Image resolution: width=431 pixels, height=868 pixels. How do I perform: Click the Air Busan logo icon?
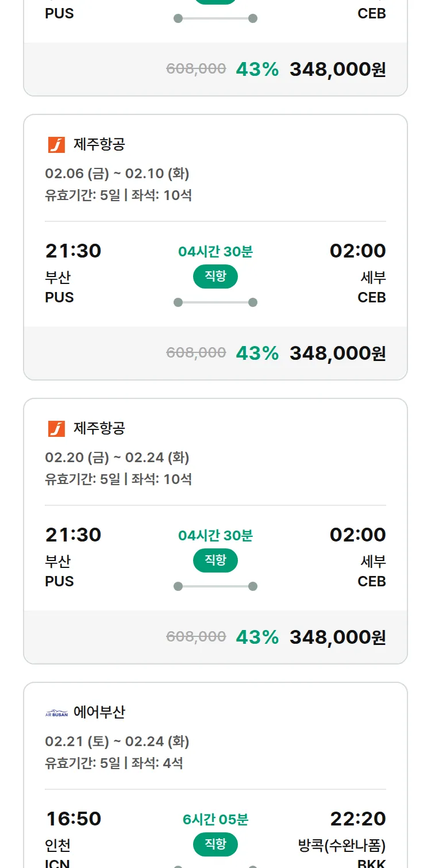coord(56,713)
